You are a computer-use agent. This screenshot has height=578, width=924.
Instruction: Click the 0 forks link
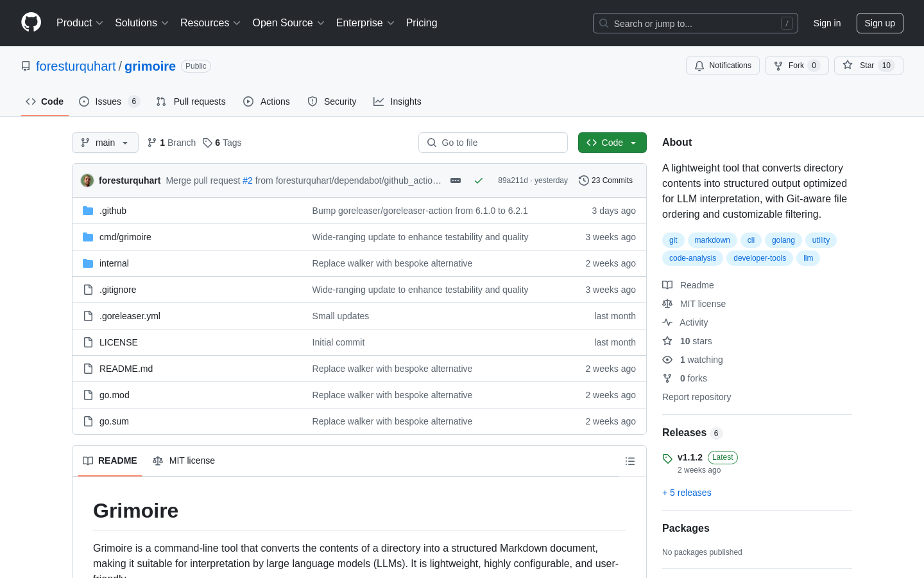coord(693,378)
